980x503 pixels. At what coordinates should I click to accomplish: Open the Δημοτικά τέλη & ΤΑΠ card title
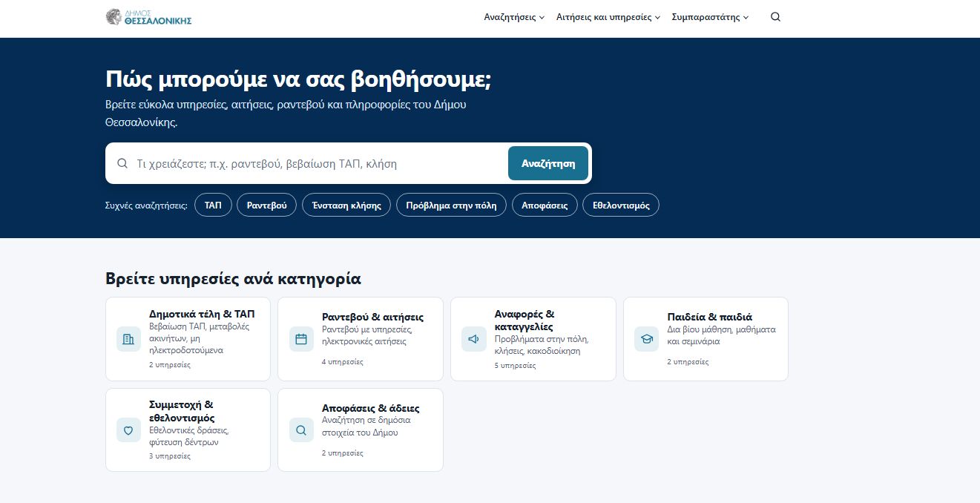coord(202,314)
